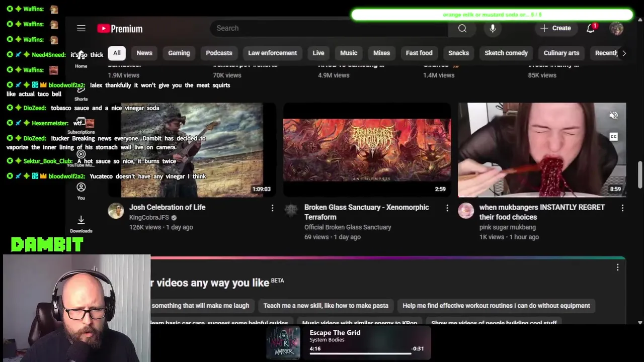Open options menu for Josh Celebration video
644x362 pixels.
(x=272, y=208)
